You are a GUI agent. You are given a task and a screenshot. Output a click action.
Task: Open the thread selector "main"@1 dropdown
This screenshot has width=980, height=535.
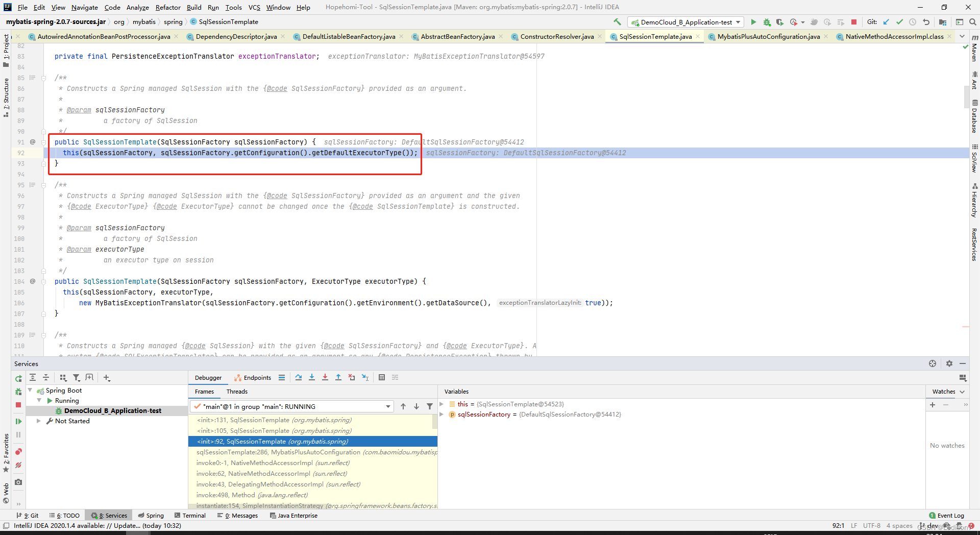291,406
